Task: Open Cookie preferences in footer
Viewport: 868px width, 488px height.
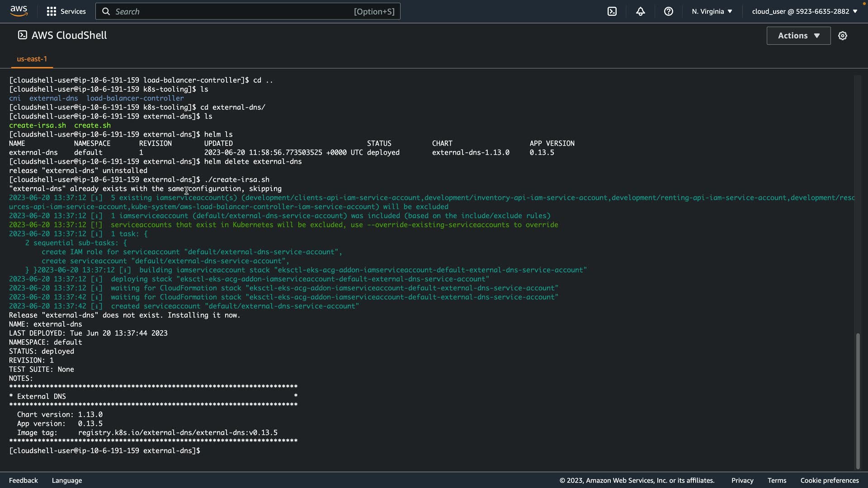Action: click(x=829, y=480)
